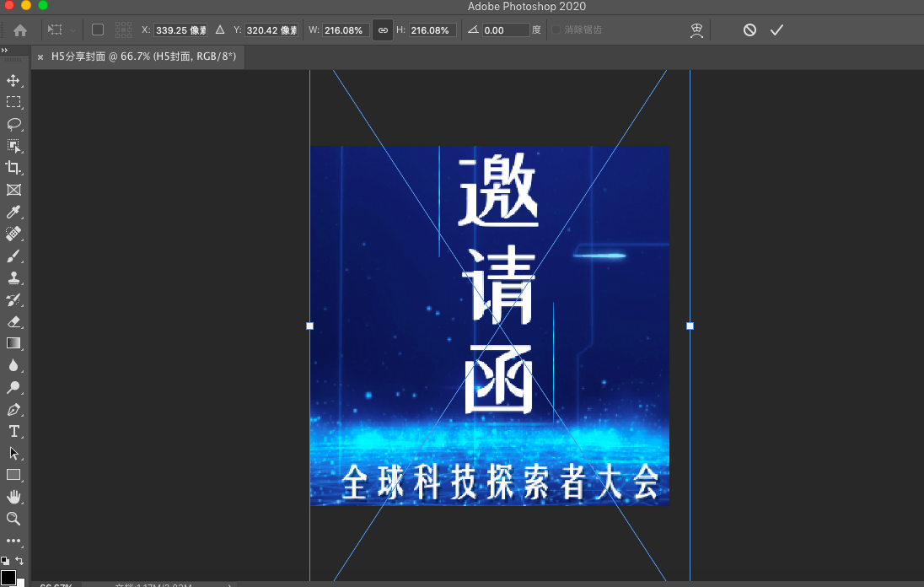
Task: Click the foreground color swatch
Action: (8, 578)
